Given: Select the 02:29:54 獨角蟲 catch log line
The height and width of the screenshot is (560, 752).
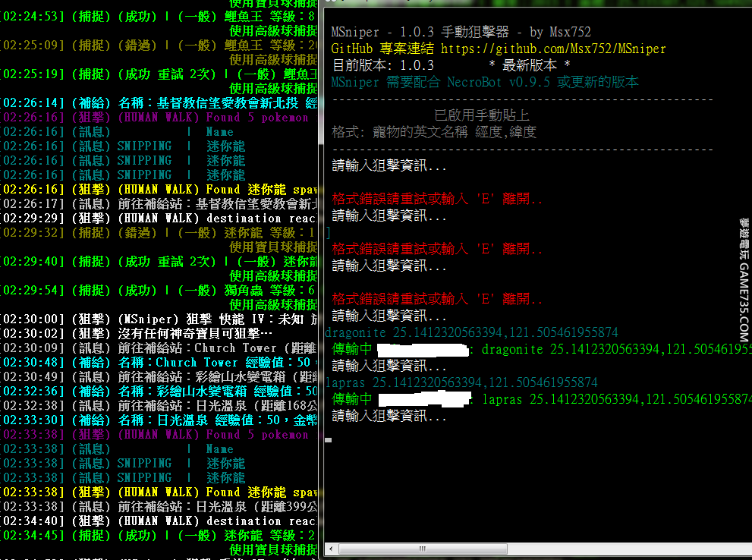Looking at the screenshot, I should pos(159,291).
